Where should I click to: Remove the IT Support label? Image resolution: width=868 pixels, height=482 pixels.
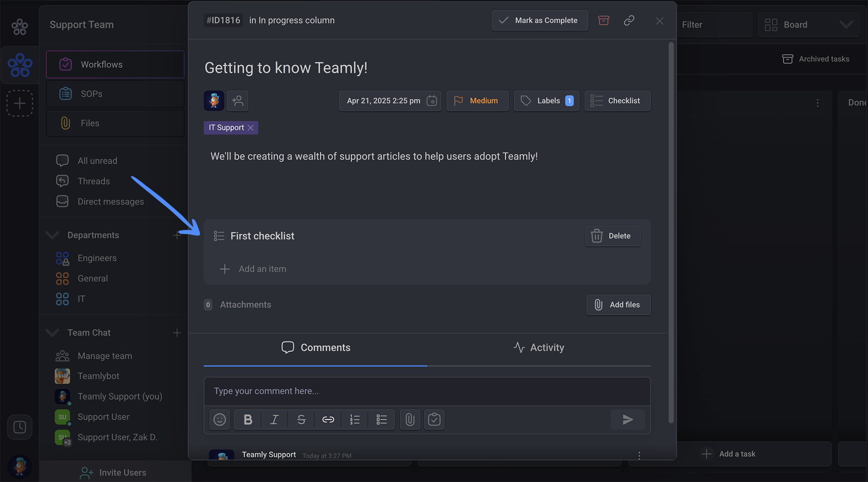click(251, 128)
